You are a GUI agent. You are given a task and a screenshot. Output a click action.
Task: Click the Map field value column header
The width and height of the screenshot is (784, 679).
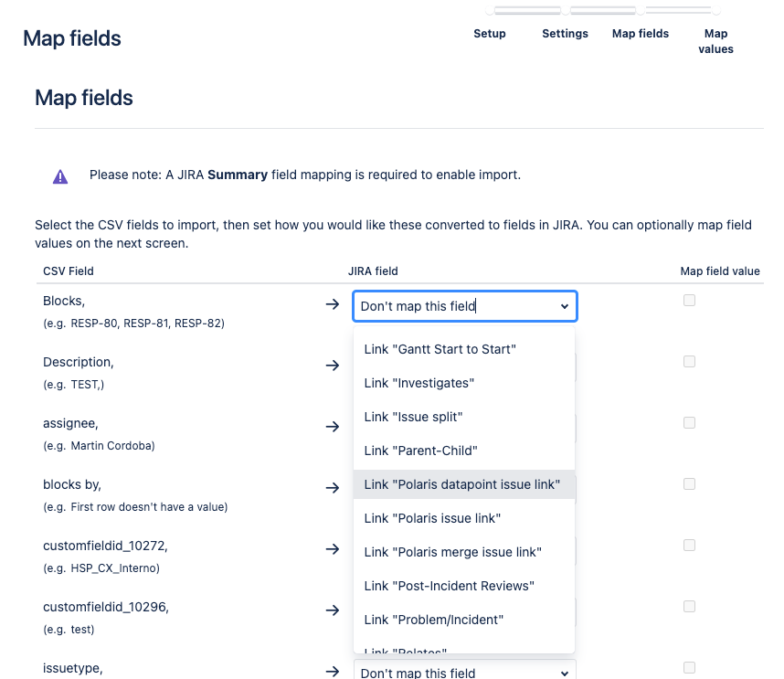[720, 271]
